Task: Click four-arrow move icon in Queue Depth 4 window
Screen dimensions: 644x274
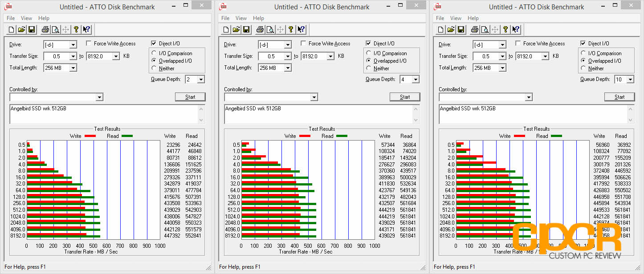Action: click(x=280, y=30)
